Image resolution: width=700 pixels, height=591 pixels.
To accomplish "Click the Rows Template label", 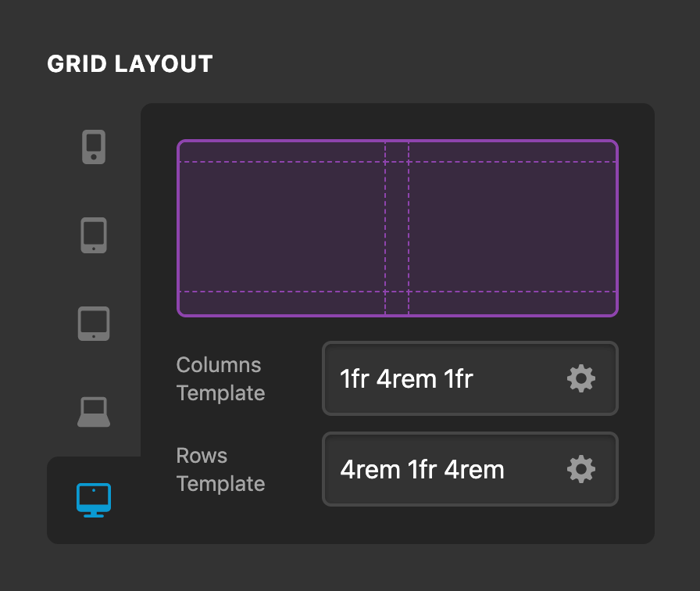I will [x=220, y=470].
